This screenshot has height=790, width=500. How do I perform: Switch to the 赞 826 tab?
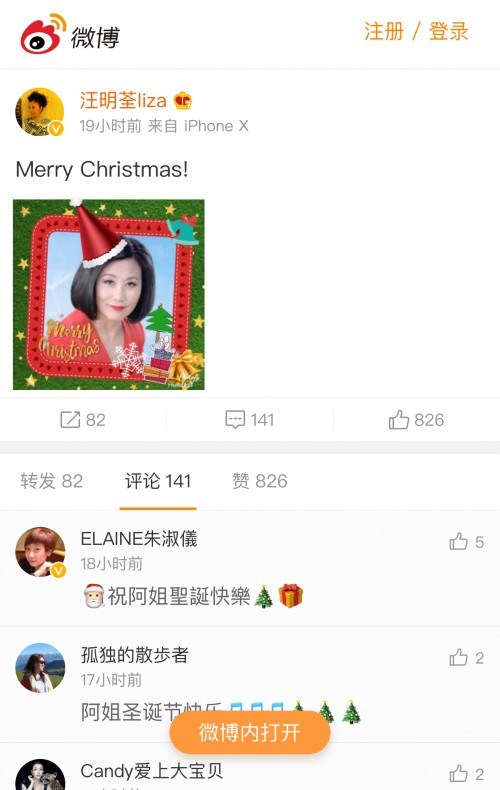point(260,481)
